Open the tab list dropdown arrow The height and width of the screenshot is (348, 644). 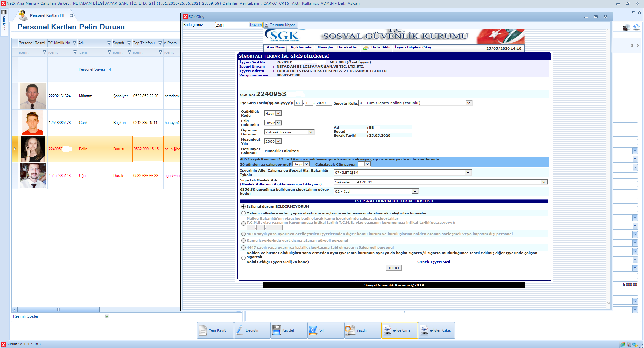[633, 12]
